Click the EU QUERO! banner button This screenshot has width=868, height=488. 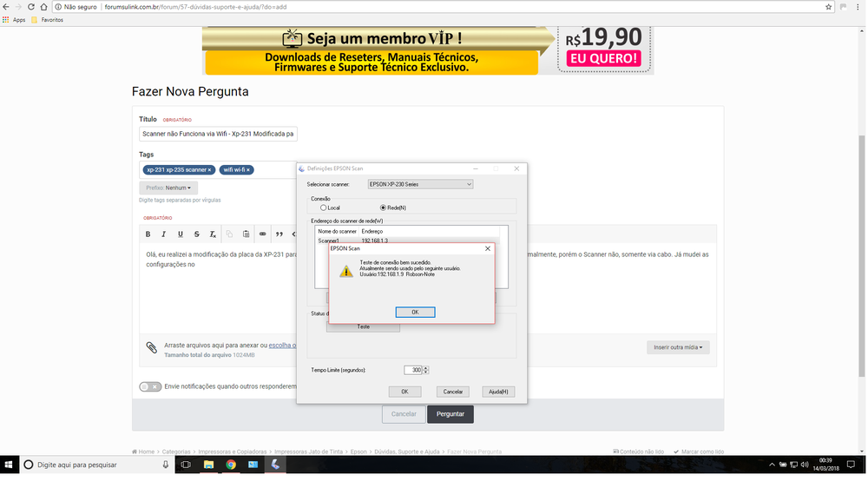pyautogui.click(x=603, y=58)
